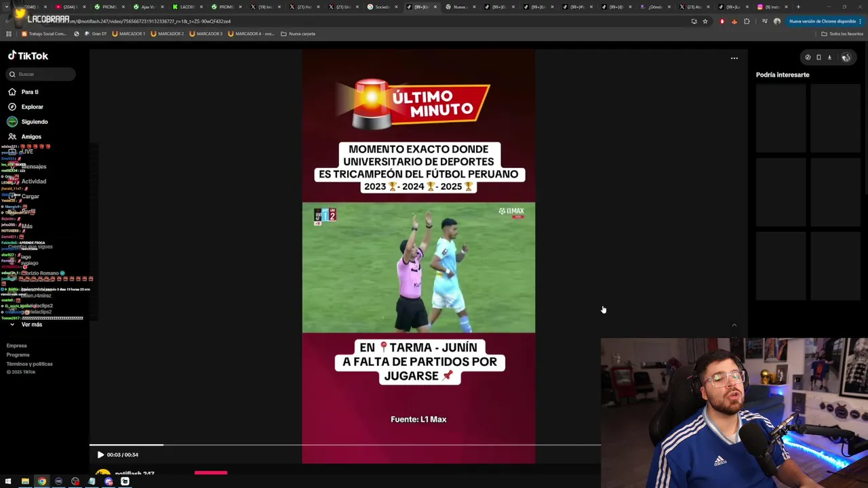Open the MARCADOR 1 bookmark
This screenshot has height=488, width=868.
128,34
